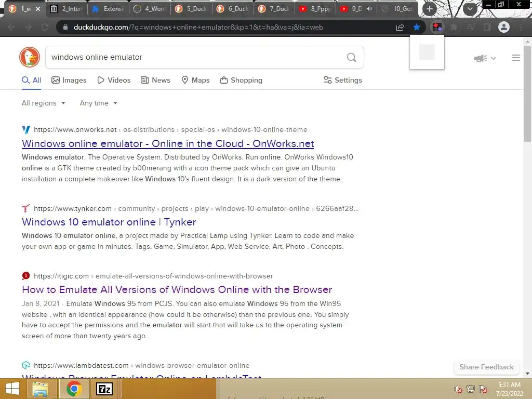
Task: Switch to the 6_Duck tab
Action: click(x=233, y=9)
